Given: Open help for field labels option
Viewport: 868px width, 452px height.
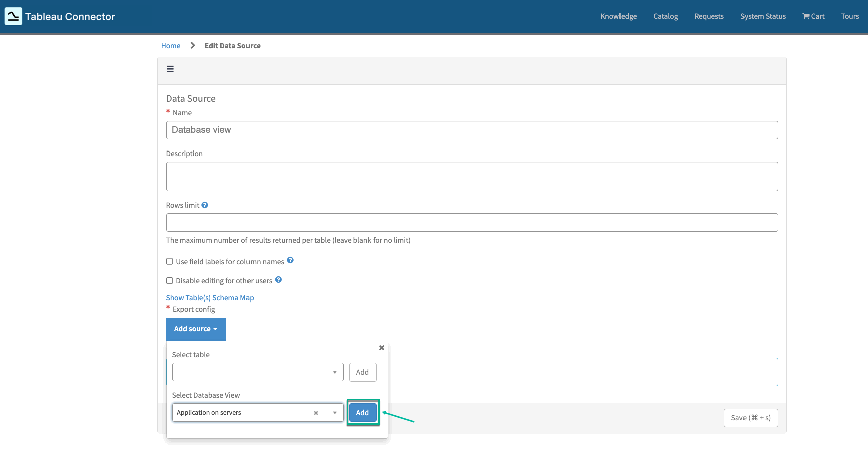Looking at the screenshot, I should tap(290, 260).
